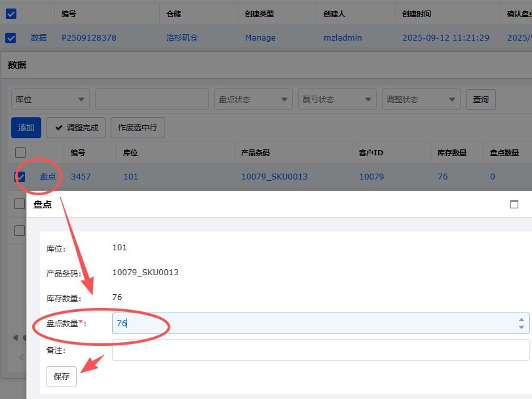The width and height of the screenshot is (532, 399).
Task: Click the 创建类型 column header
Action: [259, 14]
